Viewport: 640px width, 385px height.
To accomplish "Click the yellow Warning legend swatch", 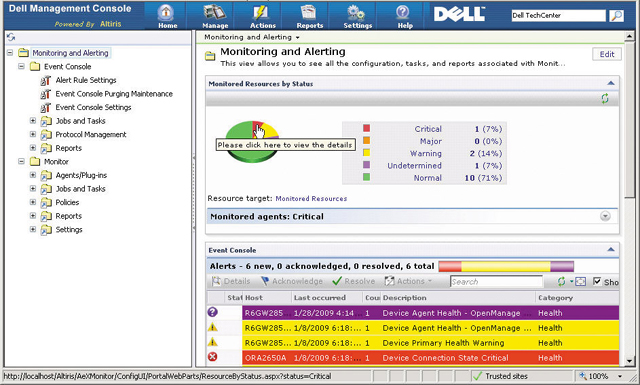I will pos(367,153).
